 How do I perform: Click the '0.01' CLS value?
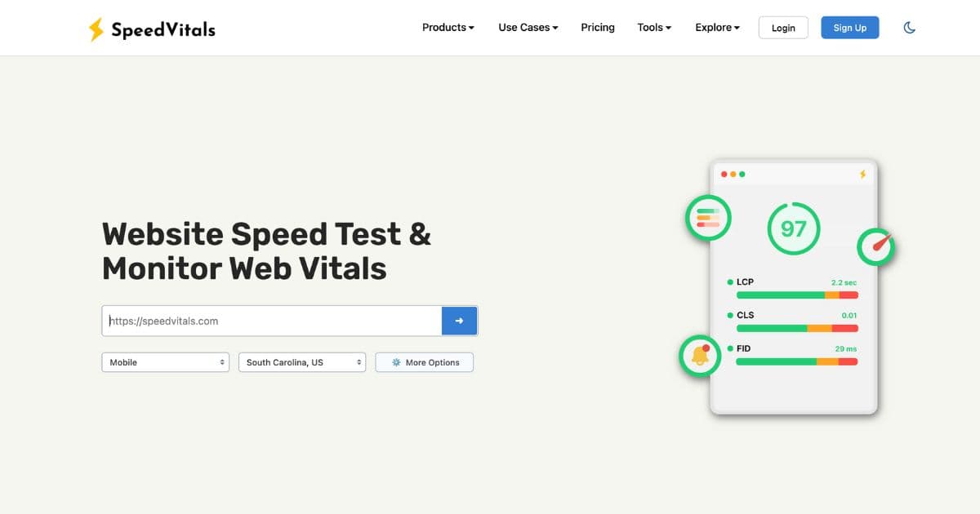point(849,316)
